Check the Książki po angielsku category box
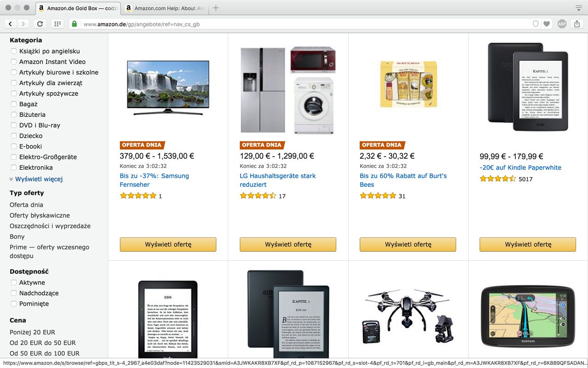This screenshot has width=588, height=368. [14, 51]
